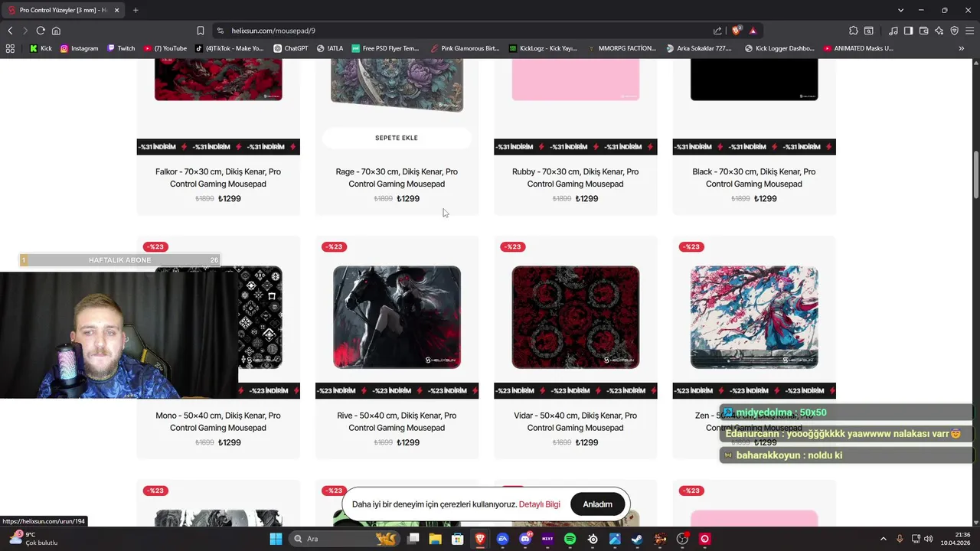Screen dimensions: 980x551
Task: Open the weather widget showing 9°C
Action: (32, 539)
